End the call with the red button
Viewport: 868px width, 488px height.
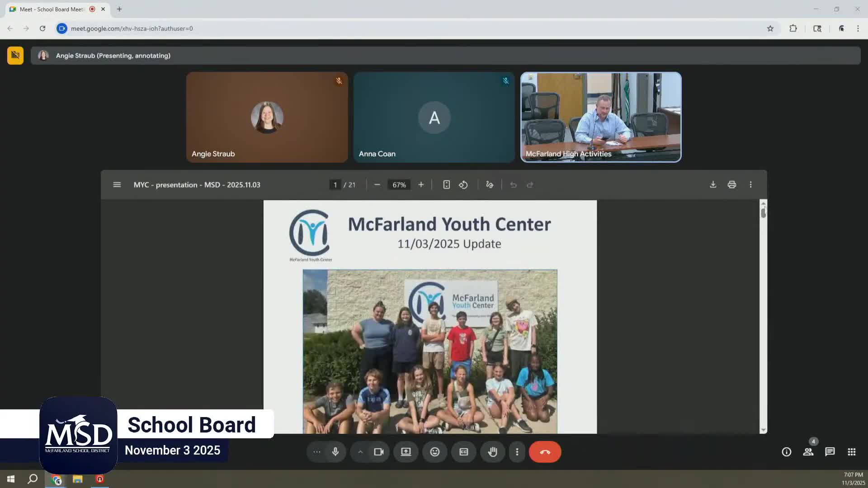coord(545,452)
